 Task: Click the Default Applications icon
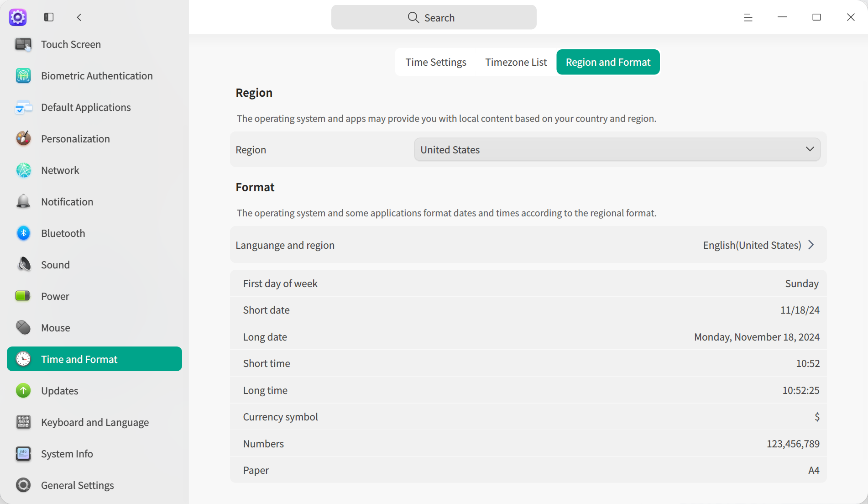point(23,107)
